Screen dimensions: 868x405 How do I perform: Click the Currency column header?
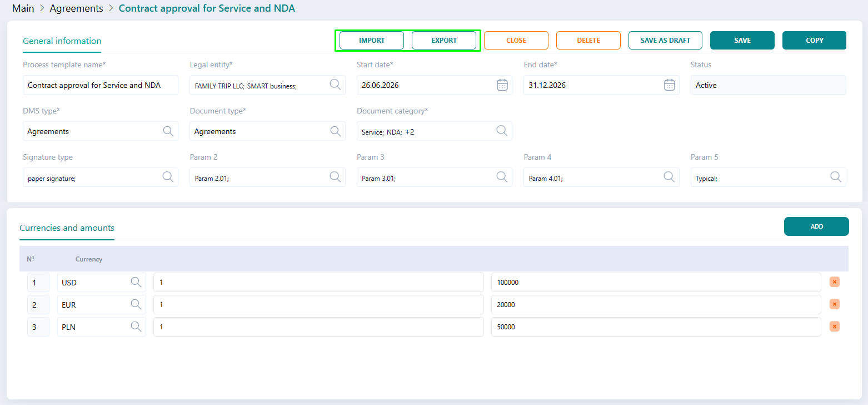tap(89, 259)
